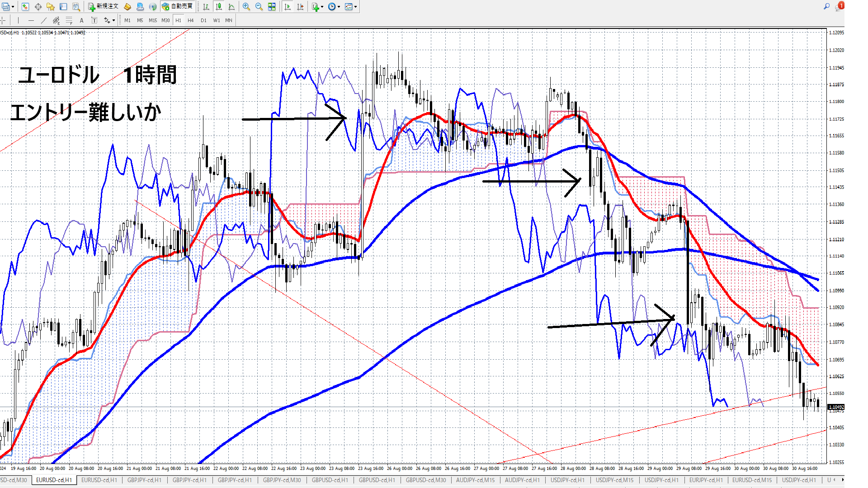Expand the Periods dropdown arrow
This screenshot has width=868, height=488.
339,7
